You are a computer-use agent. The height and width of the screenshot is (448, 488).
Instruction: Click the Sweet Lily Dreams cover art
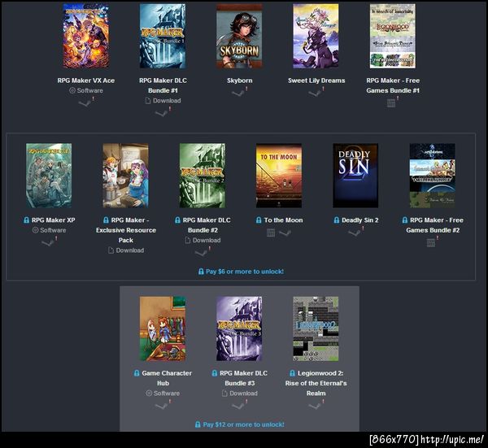pyautogui.click(x=316, y=36)
